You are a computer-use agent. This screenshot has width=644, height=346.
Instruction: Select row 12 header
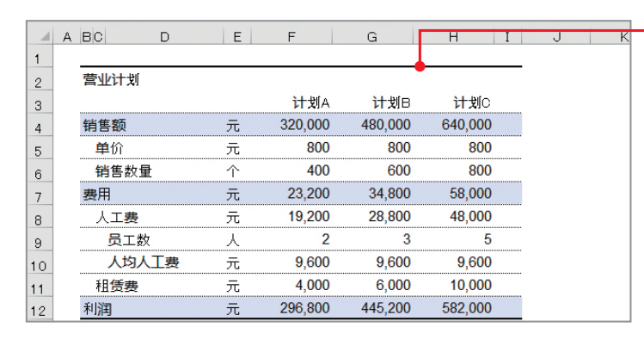pos(40,309)
